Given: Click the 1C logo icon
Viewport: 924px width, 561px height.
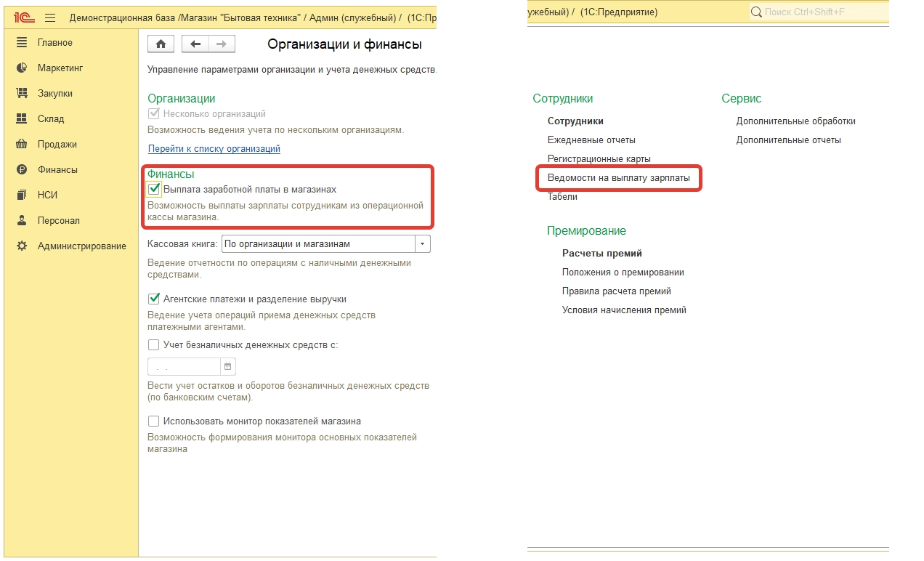Looking at the screenshot, I should pos(24,17).
